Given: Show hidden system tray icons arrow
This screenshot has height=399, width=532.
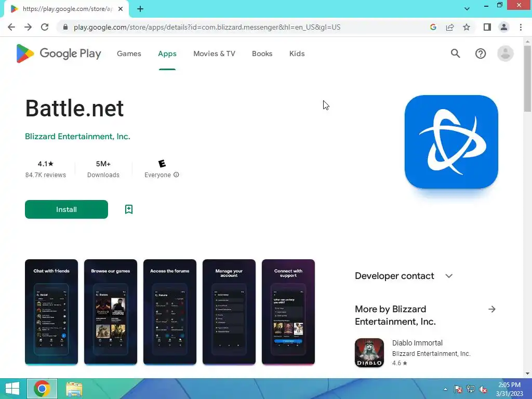Looking at the screenshot, I should pos(445,389).
